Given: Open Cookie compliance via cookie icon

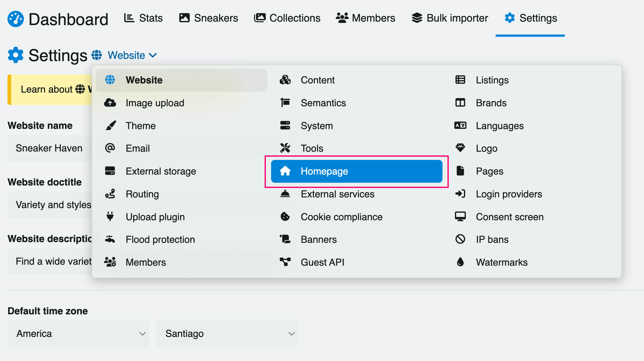Looking at the screenshot, I should (285, 217).
